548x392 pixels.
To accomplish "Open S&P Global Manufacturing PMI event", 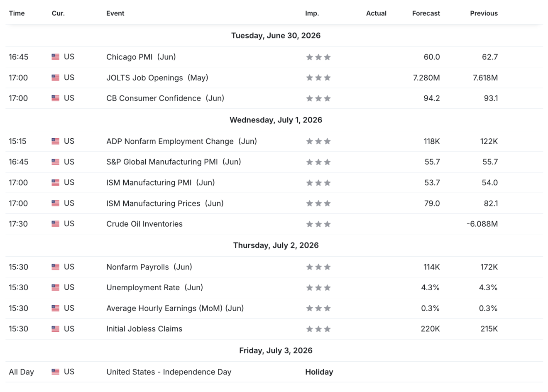I will (174, 162).
